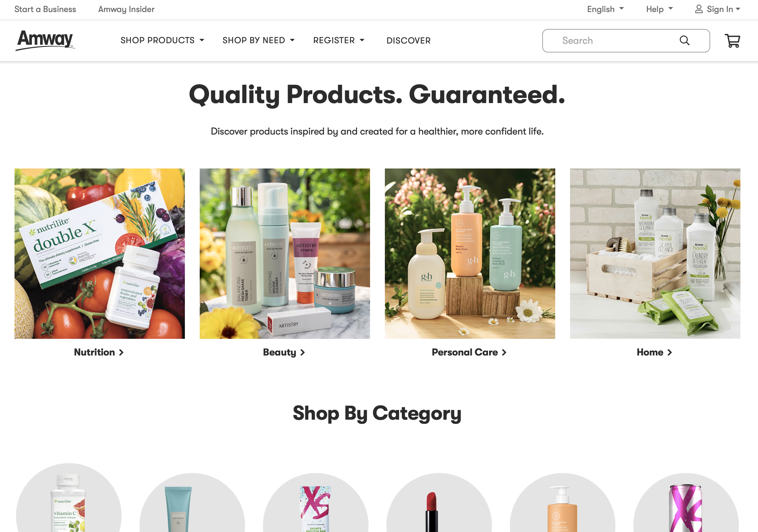758x532 pixels.
Task: Open the English language dropdown
Action: 606,9
